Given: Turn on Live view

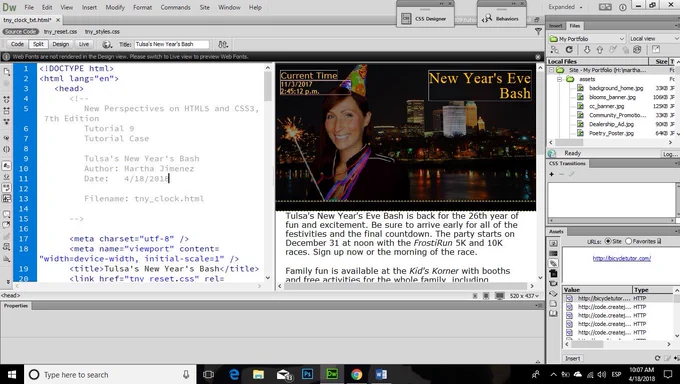Looking at the screenshot, I should click(84, 44).
